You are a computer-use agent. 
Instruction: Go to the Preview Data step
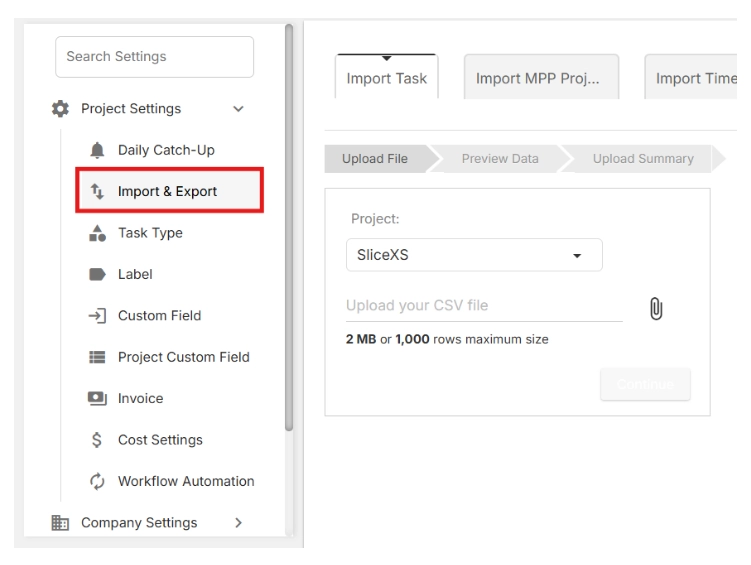click(x=499, y=159)
